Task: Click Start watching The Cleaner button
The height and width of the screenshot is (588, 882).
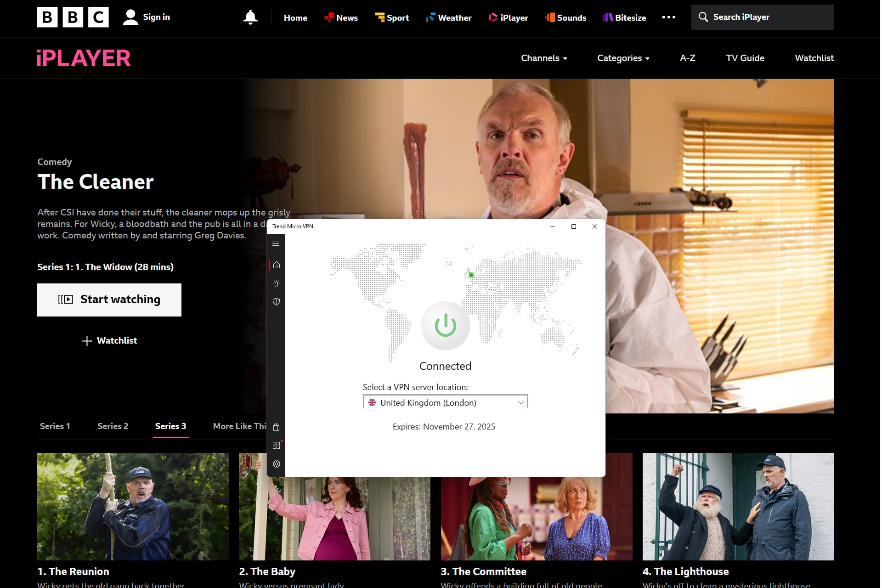Action: click(109, 299)
